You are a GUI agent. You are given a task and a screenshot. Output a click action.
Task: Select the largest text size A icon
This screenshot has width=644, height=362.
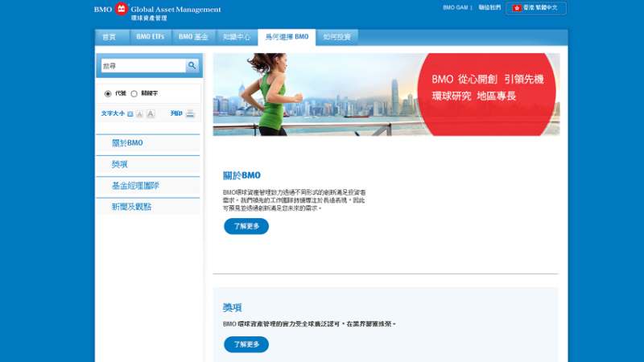tap(151, 113)
